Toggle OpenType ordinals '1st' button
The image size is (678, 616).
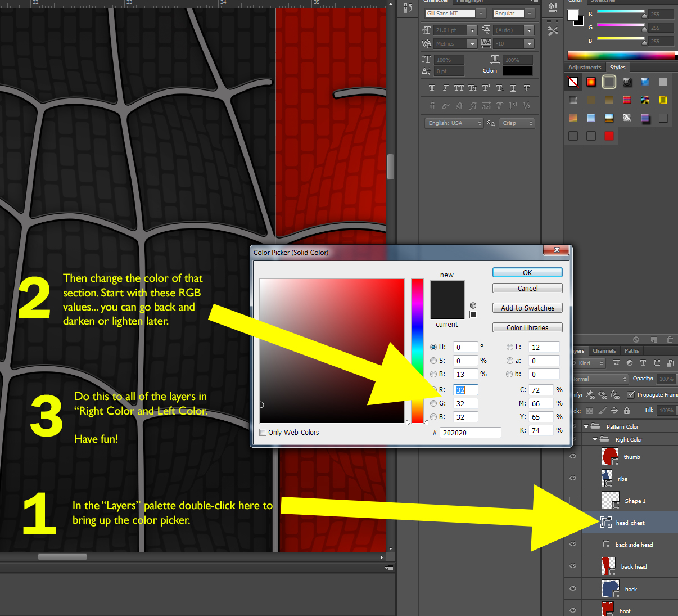513,106
